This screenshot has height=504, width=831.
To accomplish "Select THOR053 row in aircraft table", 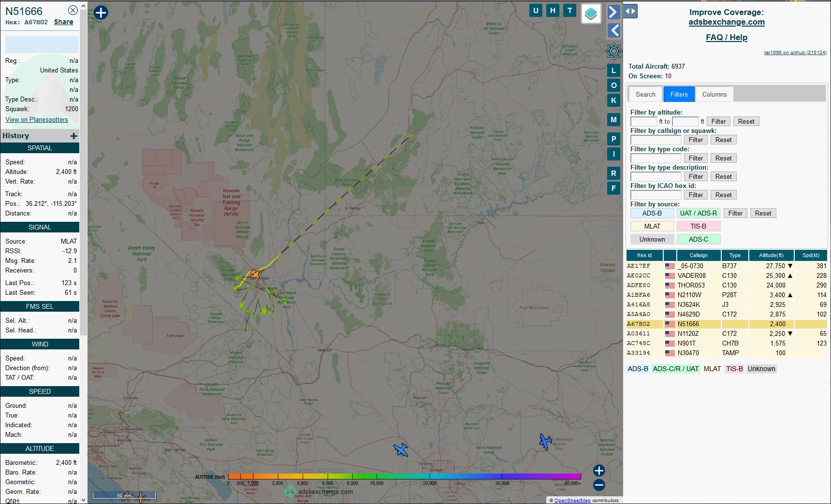I will (727, 285).
